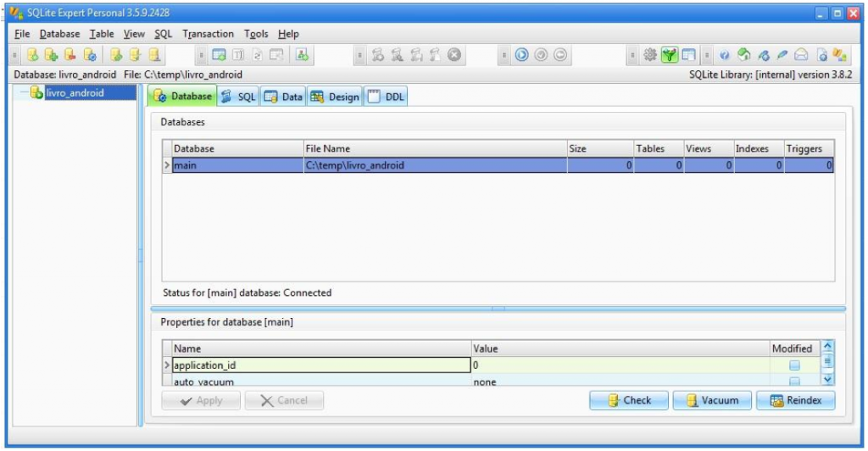Click the blue feather toolbar icon
This screenshot has height=451, width=868.
tap(782, 55)
